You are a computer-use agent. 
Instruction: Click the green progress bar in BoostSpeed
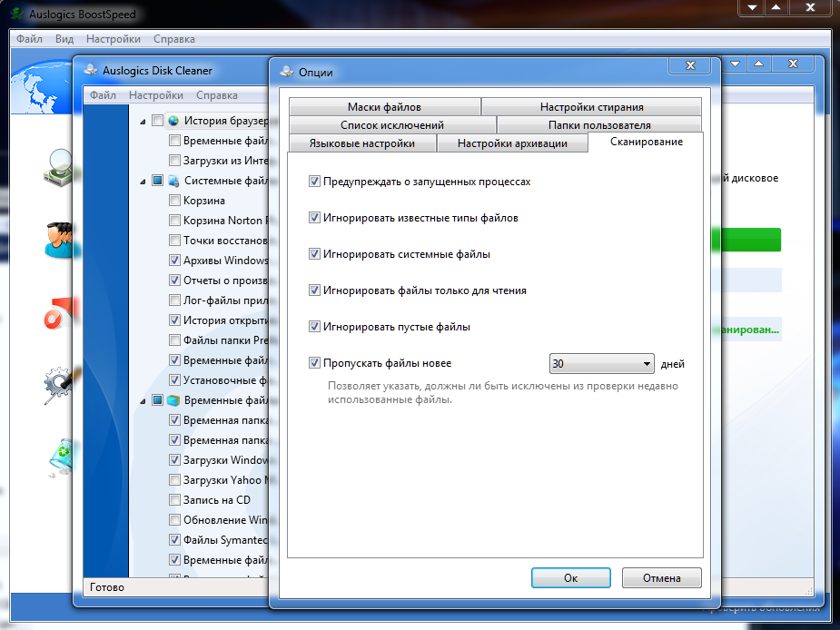(750, 240)
